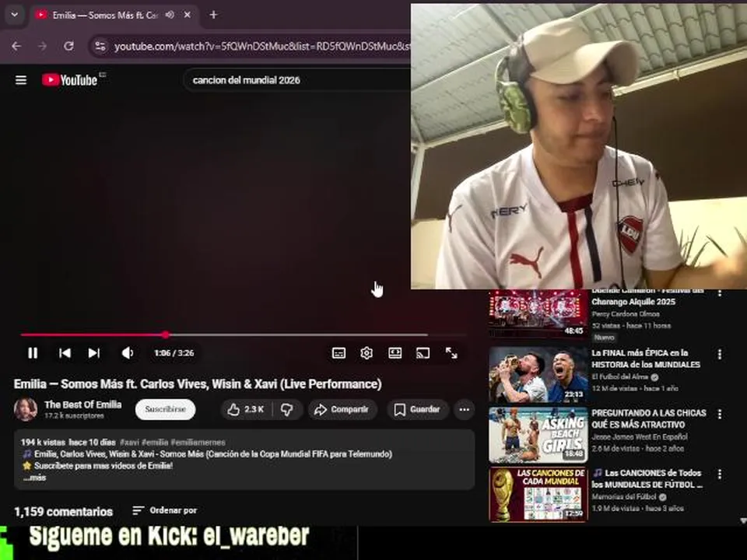The width and height of the screenshot is (747, 560).
Task: Open more actions three-dot menu under video
Action: [x=464, y=410]
